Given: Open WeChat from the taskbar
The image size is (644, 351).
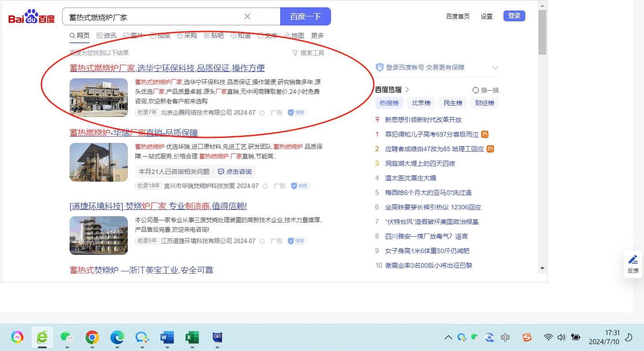Looking at the screenshot, I should [67, 337].
